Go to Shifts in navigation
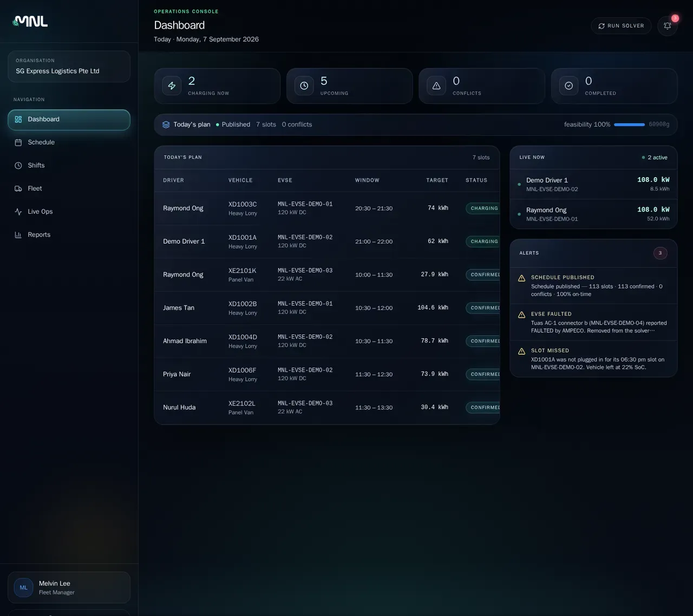Image resolution: width=693 pixels, height=616 pixels. click(x=69, y=166)
